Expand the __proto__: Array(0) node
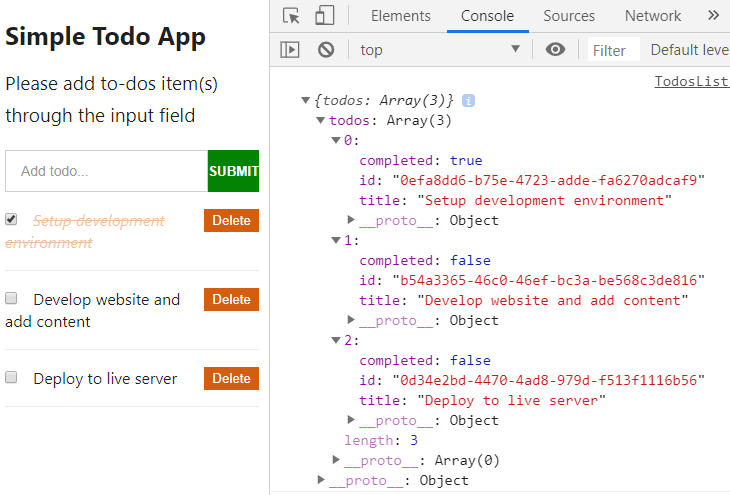The width and height of the screenshot is (730, 495). pyautogui.click(x=336, y=460)
